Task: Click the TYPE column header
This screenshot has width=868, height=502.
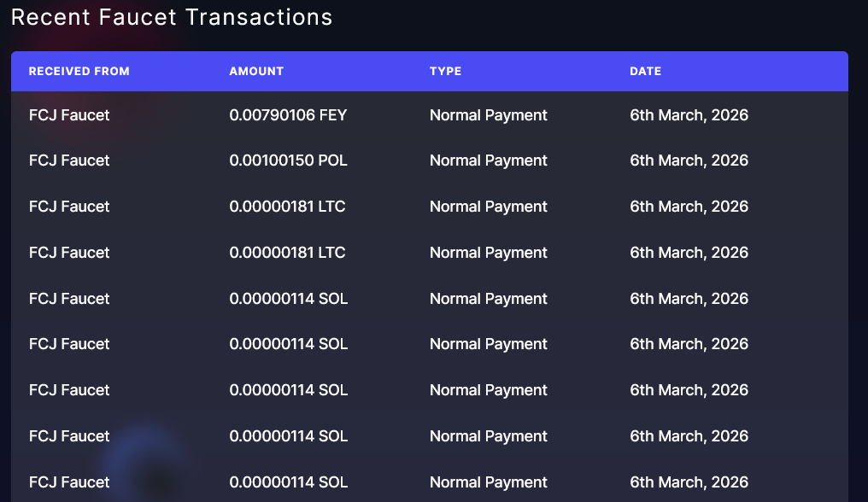Action: 446,72
